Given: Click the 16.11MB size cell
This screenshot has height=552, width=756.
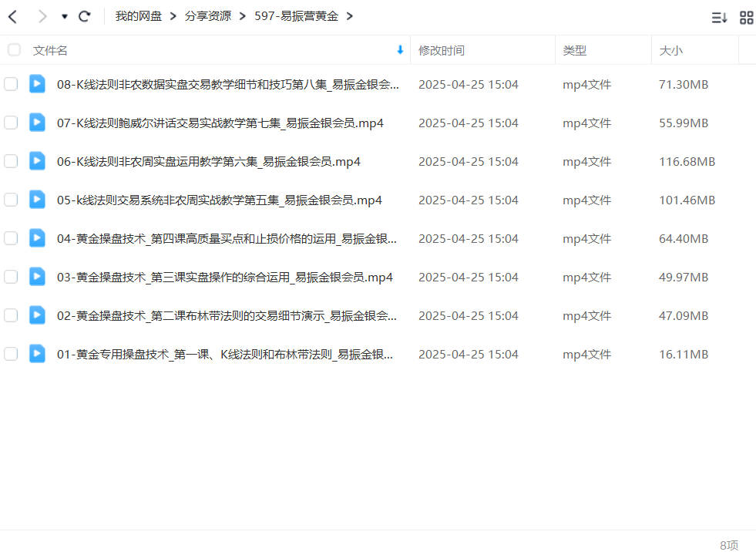Looking at the screenshot, I should point(684,355).
